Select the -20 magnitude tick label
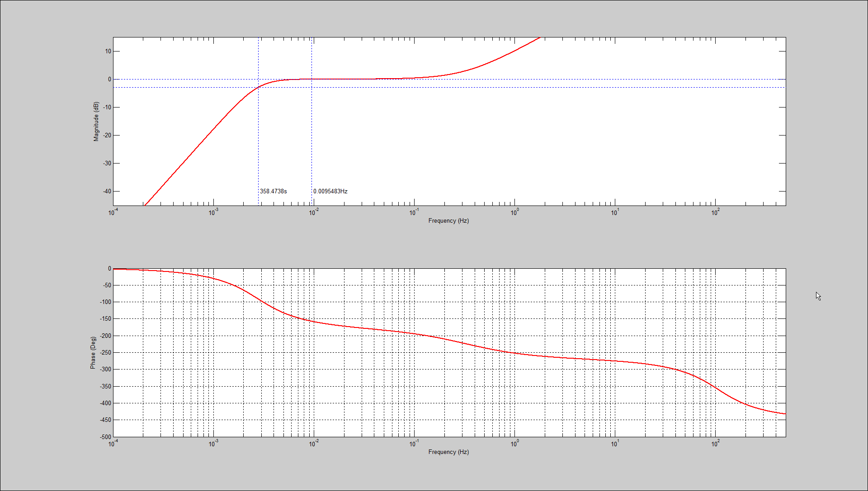 [x=107, y=135]
